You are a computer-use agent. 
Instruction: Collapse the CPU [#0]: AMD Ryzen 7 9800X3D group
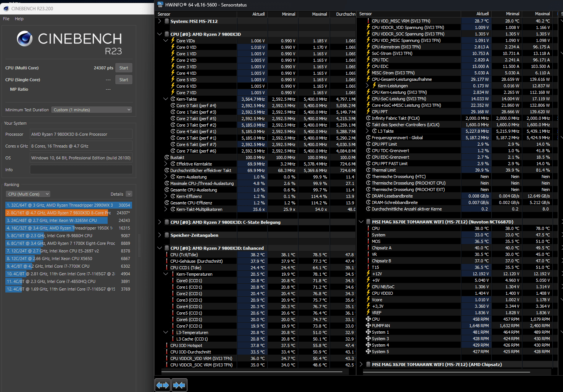click(160, 34)
